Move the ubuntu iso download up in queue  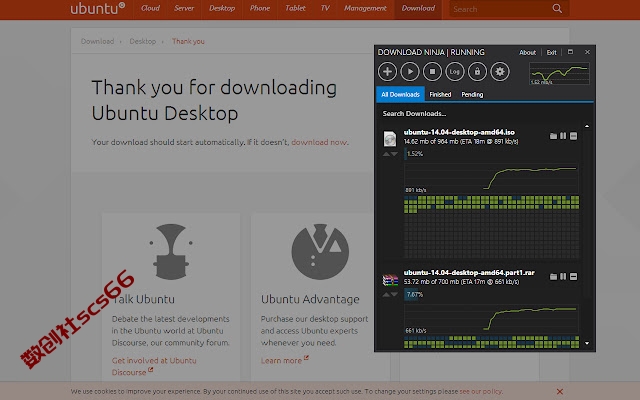tap(386, 154)
